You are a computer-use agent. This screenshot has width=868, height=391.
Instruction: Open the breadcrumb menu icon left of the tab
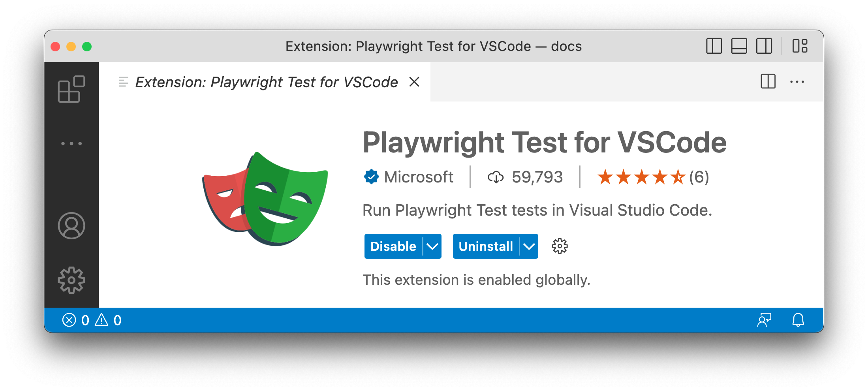click(123, 82)
